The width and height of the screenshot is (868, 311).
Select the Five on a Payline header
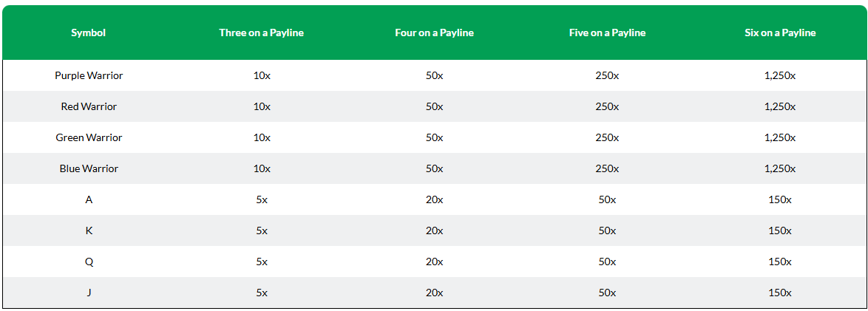(x=607, y=33)
